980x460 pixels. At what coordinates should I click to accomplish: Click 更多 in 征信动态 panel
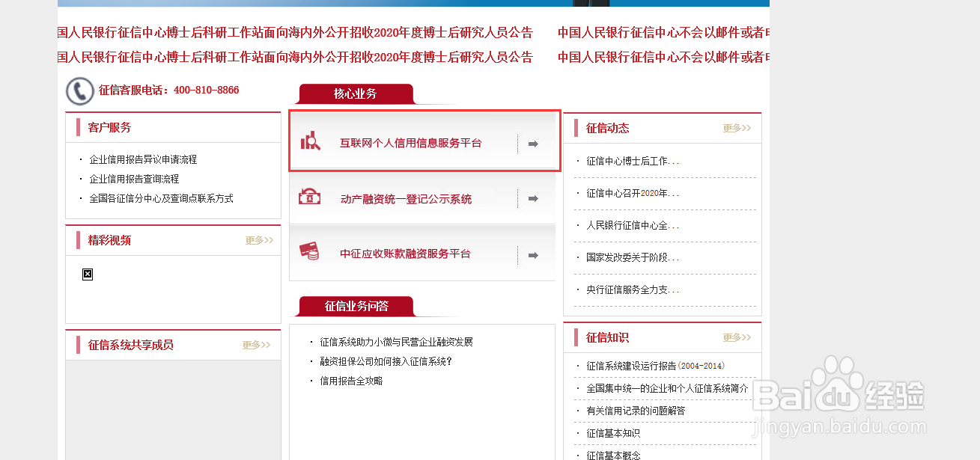(x=737, y=128)
